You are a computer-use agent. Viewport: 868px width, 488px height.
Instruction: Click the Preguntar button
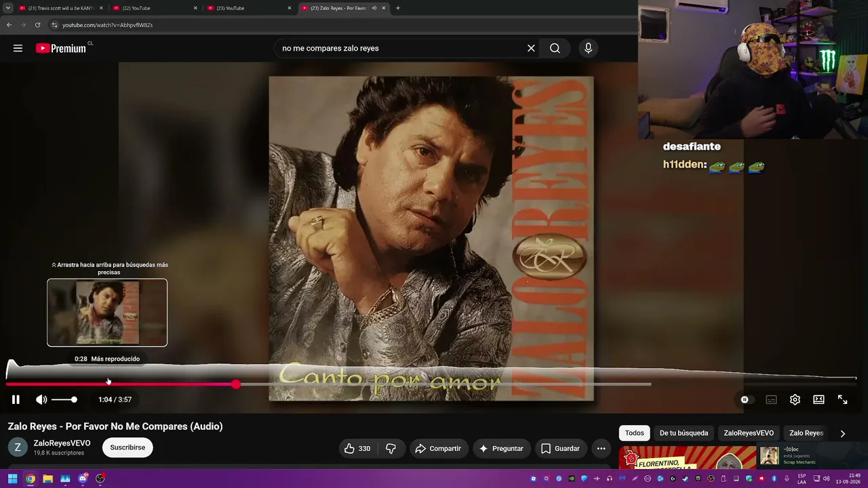click(x=501, y=449)
